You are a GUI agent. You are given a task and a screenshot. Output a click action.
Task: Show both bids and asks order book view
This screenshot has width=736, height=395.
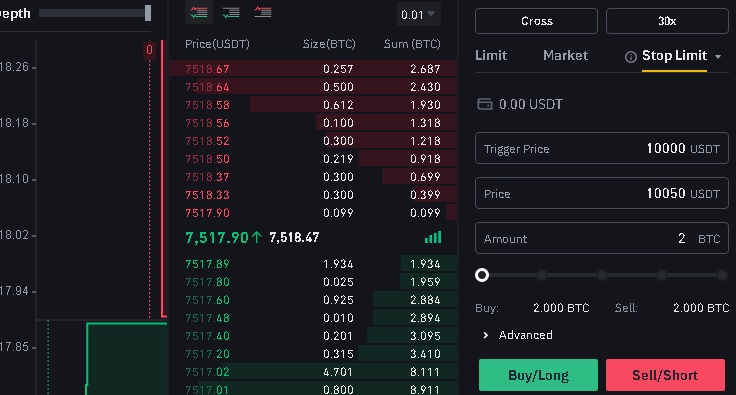pyautogui.click(x=199, y=12)
